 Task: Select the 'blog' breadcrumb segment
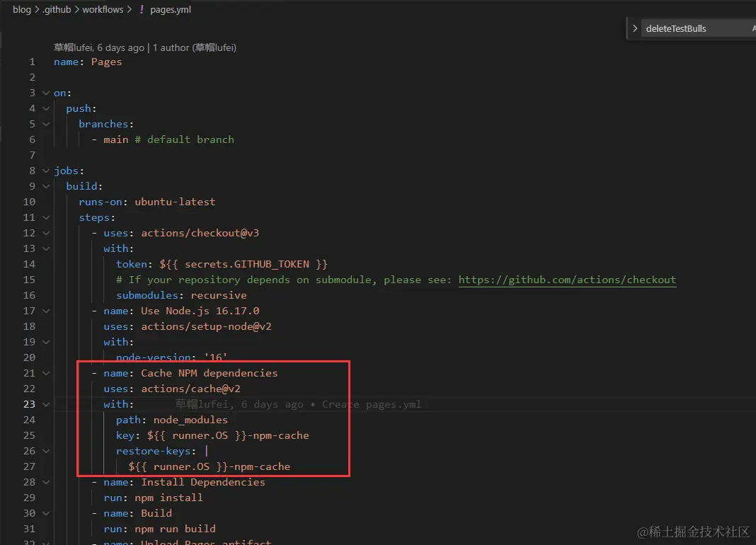tap(22, 9)
